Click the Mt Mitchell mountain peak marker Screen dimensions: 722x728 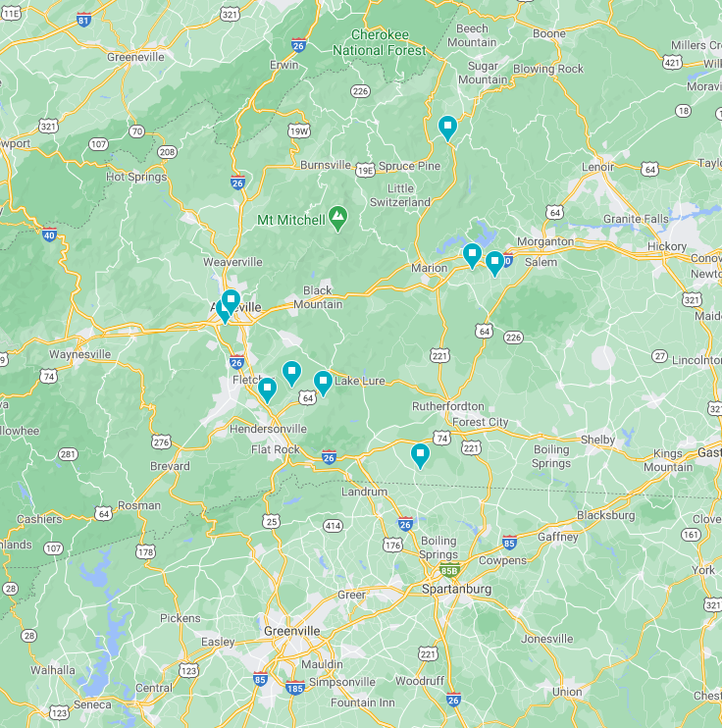point(338,218)
